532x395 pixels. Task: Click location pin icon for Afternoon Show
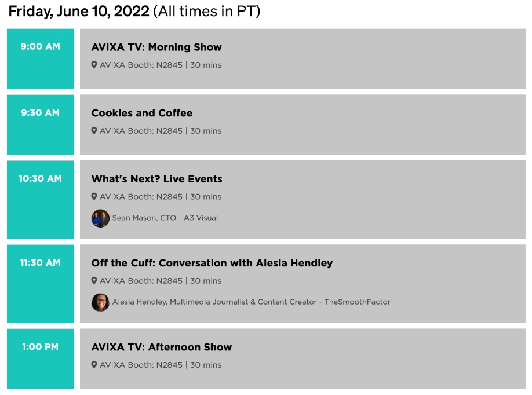94,365
